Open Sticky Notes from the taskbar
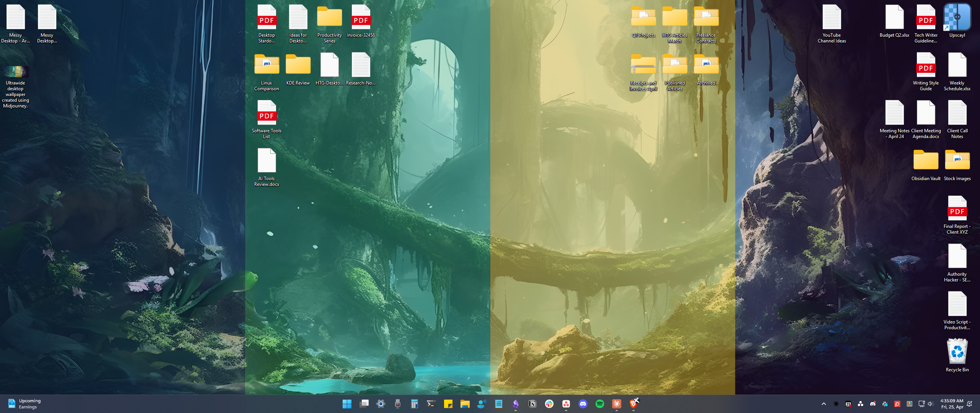Screen dimensions: 980x413 tap(448, 404)
